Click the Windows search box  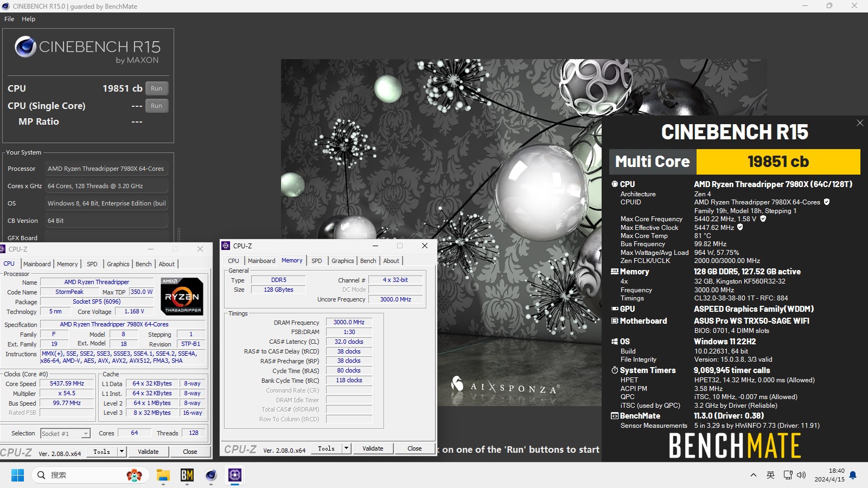coord(91,476)
